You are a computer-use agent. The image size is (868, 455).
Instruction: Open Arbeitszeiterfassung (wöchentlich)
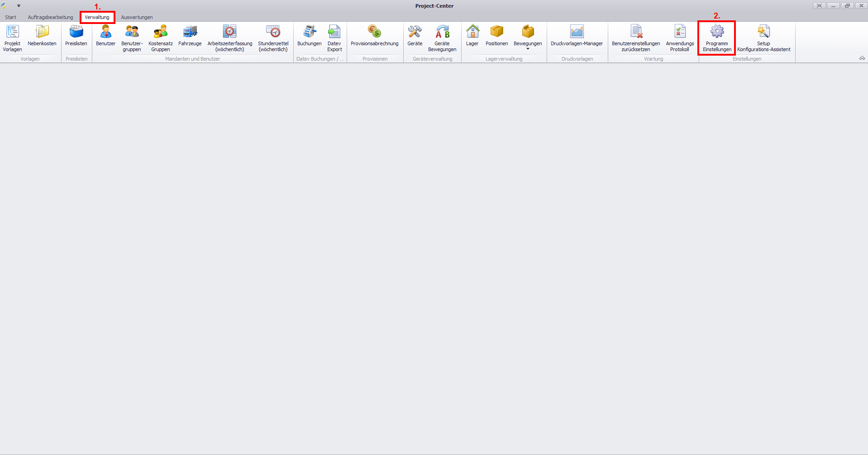[x=230, y=38]
